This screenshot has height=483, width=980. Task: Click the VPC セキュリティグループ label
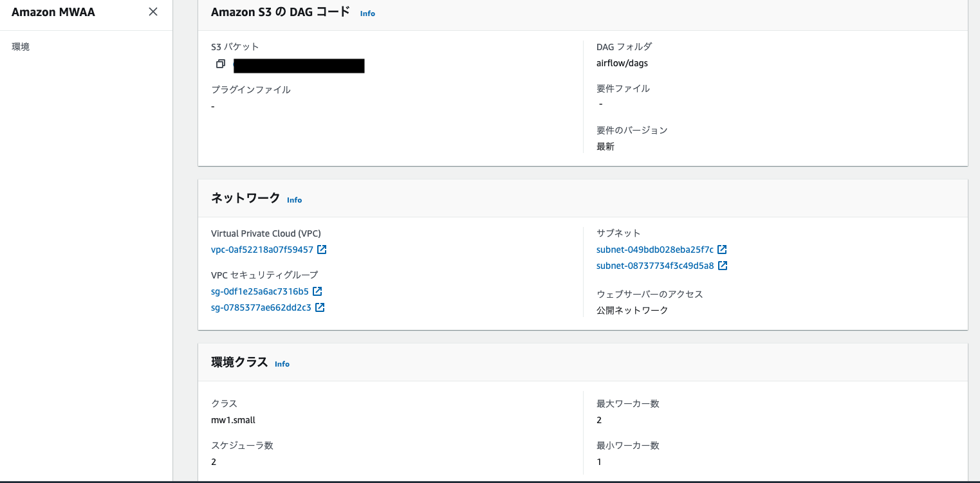pyautogui.click(x=264, y=275)
